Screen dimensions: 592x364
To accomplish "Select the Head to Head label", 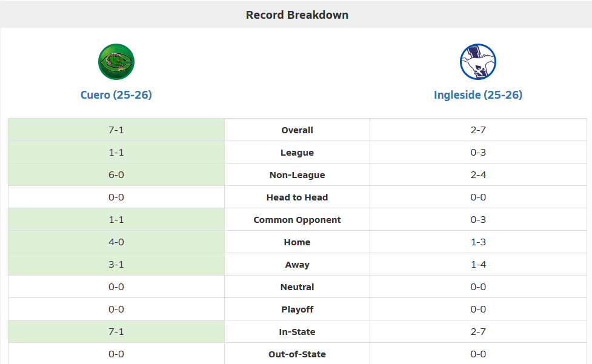I will [x=297, y=197].
